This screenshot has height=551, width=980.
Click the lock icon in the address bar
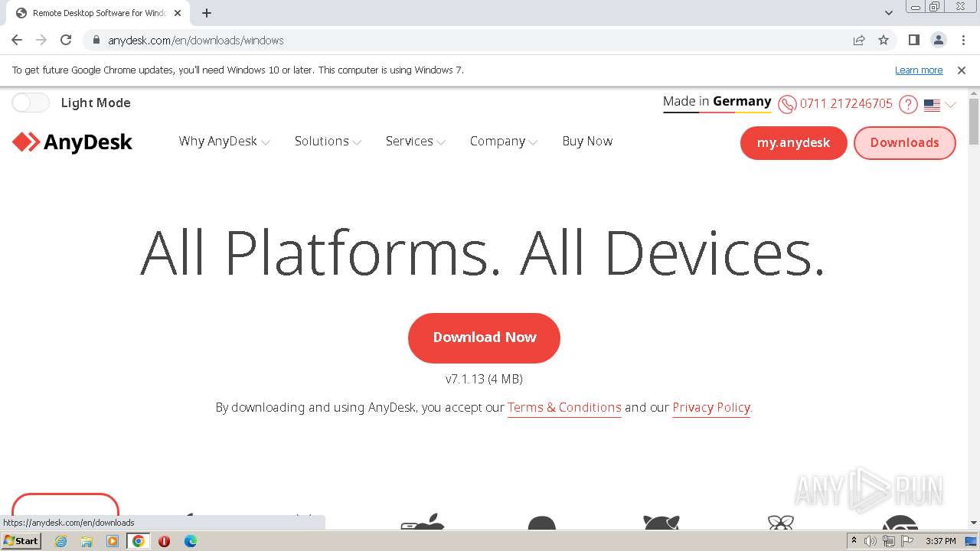point(96,41)
